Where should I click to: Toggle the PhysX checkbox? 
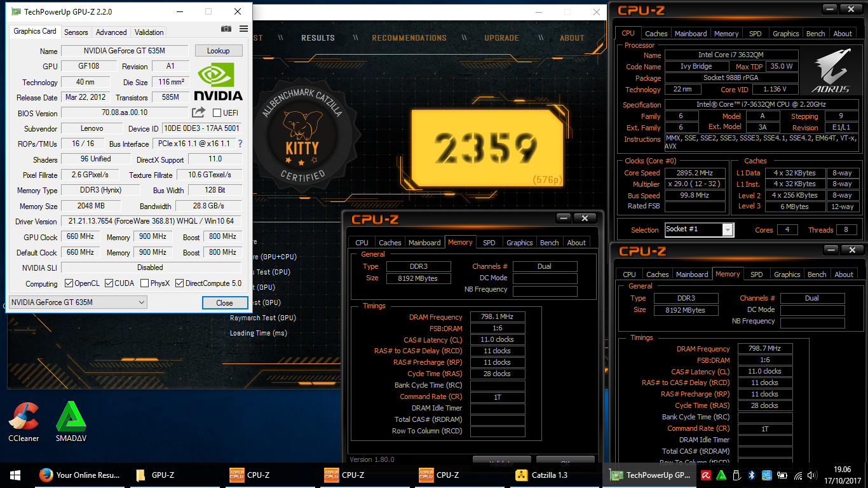coord(145,283)
